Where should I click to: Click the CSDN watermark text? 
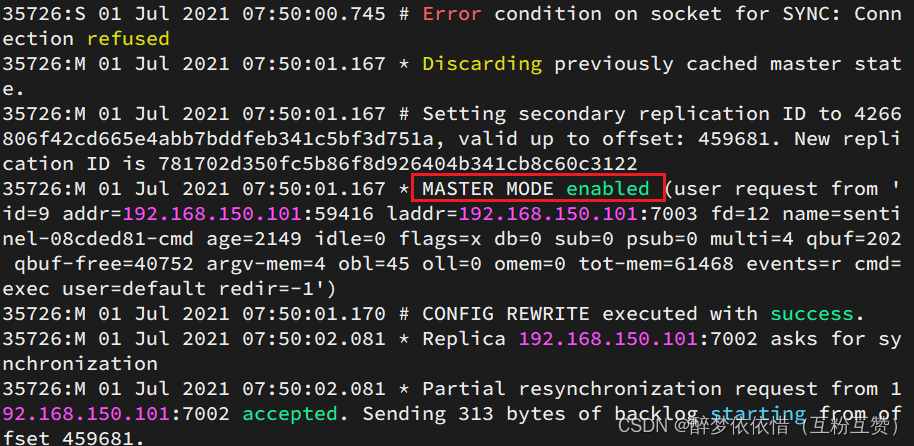(760, 427)
